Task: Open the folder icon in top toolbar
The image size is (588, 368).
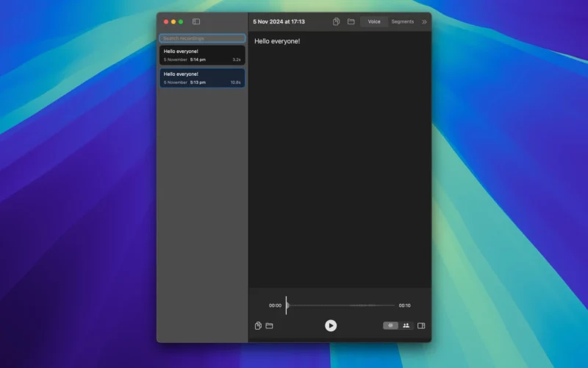Action: pyautogui.click(x=351, y=22)
